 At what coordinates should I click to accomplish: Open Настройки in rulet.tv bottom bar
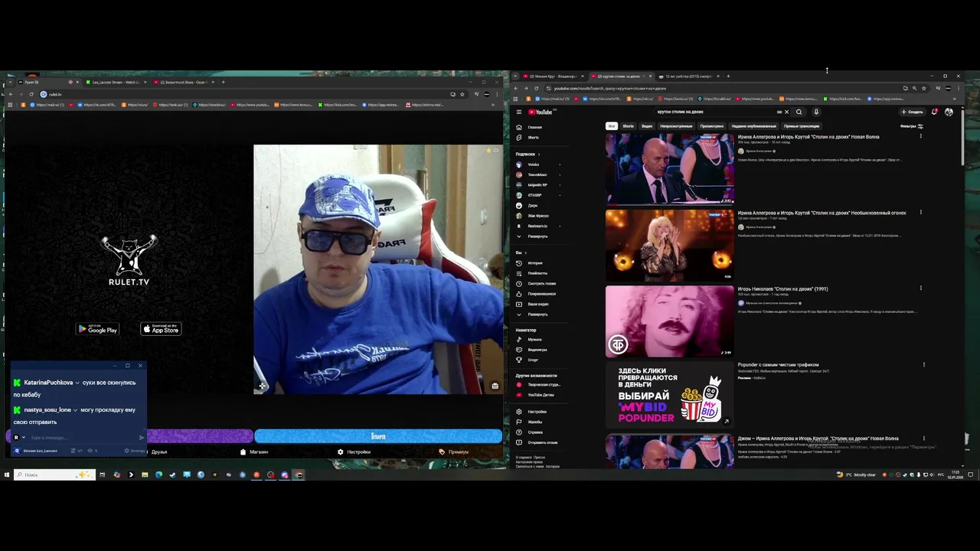(x=354, y=452)
